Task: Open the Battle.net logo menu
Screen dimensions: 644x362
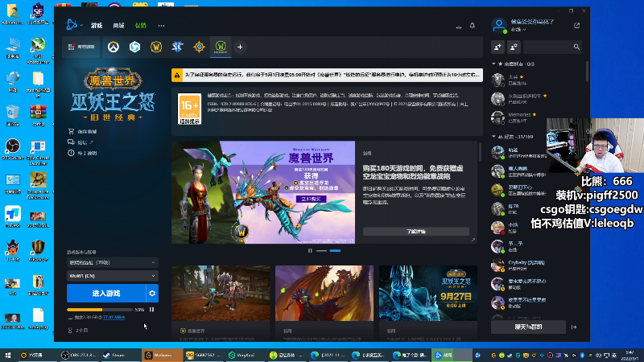Action: [x=73, y=25]
